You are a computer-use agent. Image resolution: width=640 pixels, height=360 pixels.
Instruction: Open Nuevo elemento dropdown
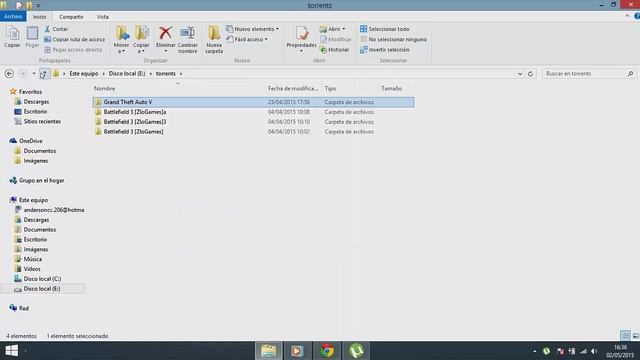coord(252,29)
